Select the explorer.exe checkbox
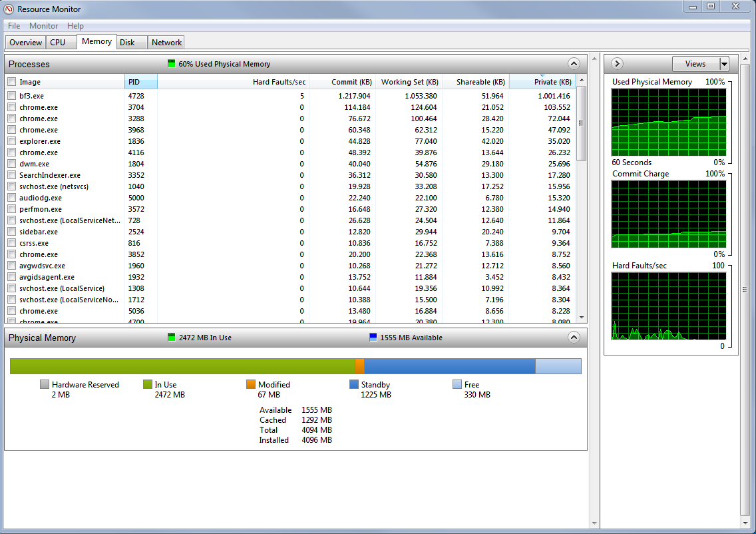Image resolution: width=756 pixels, height=534 pixels. point(12,141)
